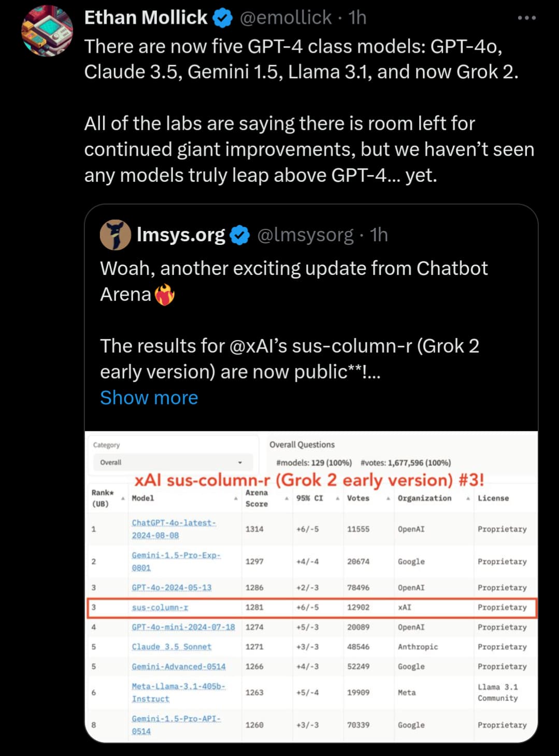Click the Category dropdown arrow

pyautogui.click(x=240, y=462)
